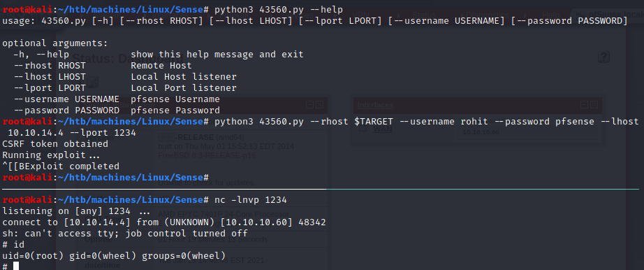
Task: Open the Interfaces link in widget header
Action: [x=375, y=106]
